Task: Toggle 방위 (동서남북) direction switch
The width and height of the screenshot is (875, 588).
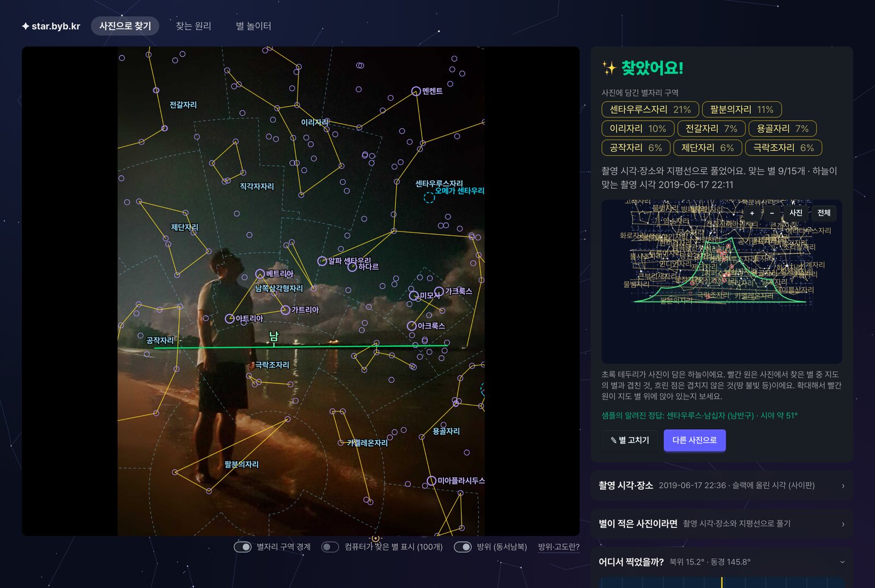Action: pos(463,547)
